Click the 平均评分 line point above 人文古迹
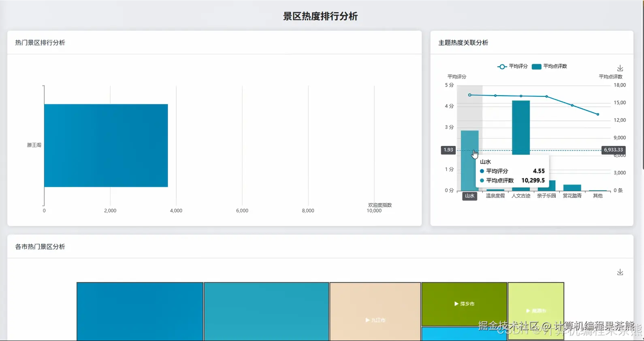The width and height of the screenshot is (644, 341). (x=521, y=96)
